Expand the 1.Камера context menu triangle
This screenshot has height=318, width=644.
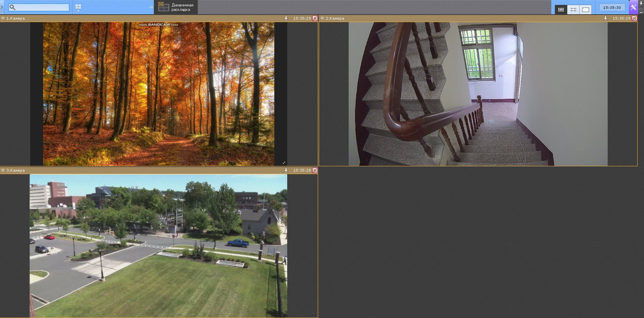click(3, 18)
